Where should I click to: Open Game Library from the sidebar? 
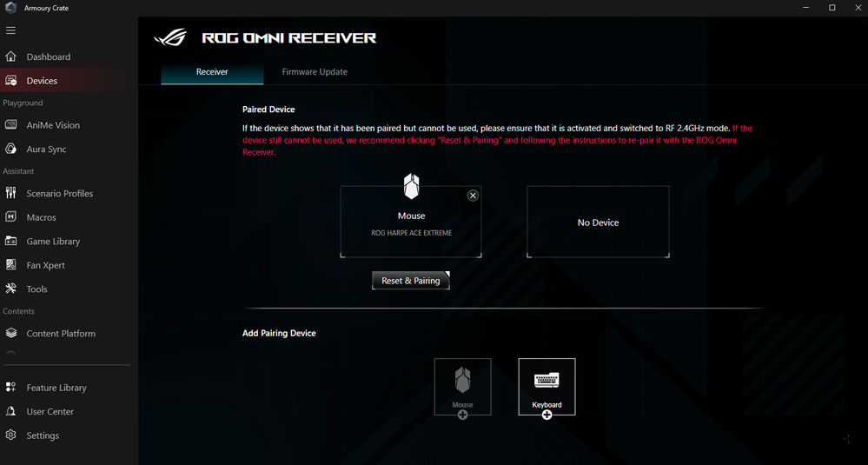pos(70,241)
